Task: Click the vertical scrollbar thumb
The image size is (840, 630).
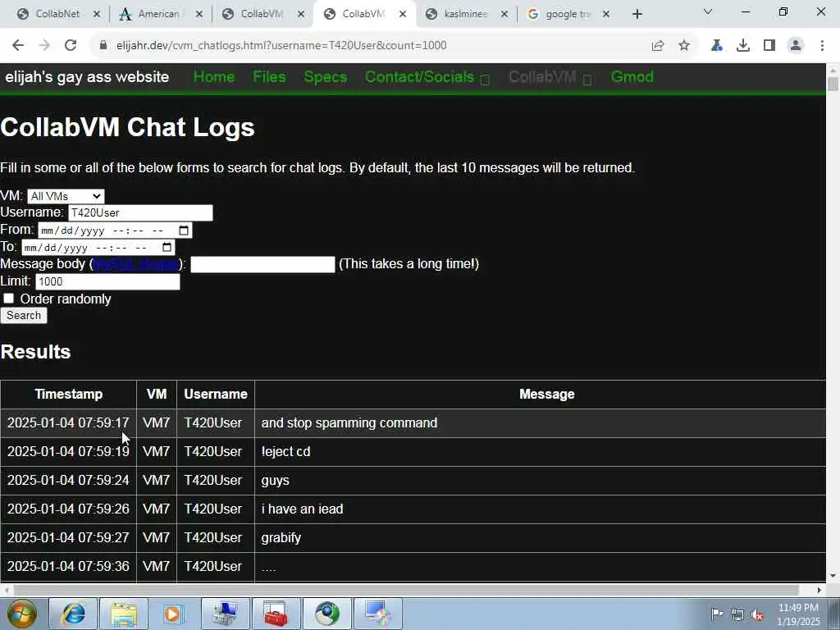Action: 833,84
